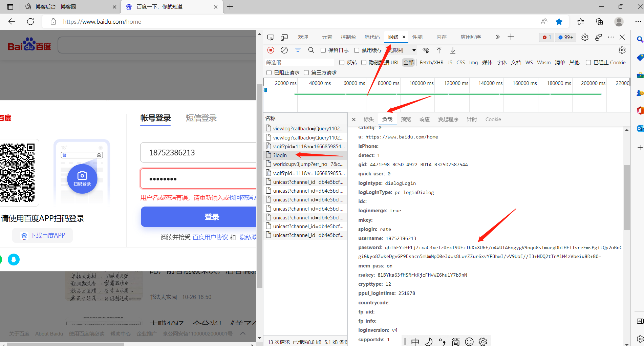Click the Baidu page vertical scrollbar
Viewport: 644px width, 346px height.
click(x=260, y=186)
